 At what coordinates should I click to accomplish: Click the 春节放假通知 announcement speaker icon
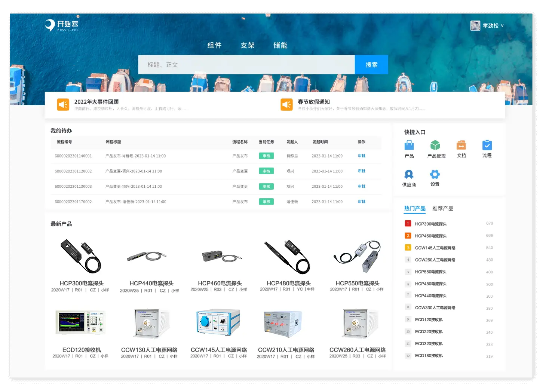click(287, 105)
